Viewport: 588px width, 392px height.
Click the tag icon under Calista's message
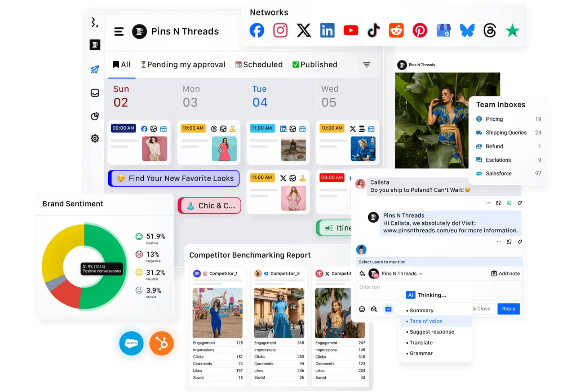(520, 203)
